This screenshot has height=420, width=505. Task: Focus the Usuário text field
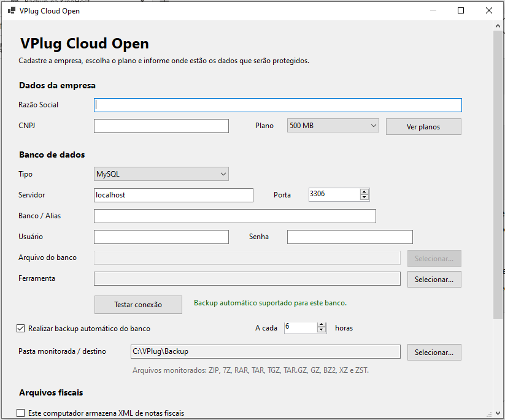(x=161, y=237)
